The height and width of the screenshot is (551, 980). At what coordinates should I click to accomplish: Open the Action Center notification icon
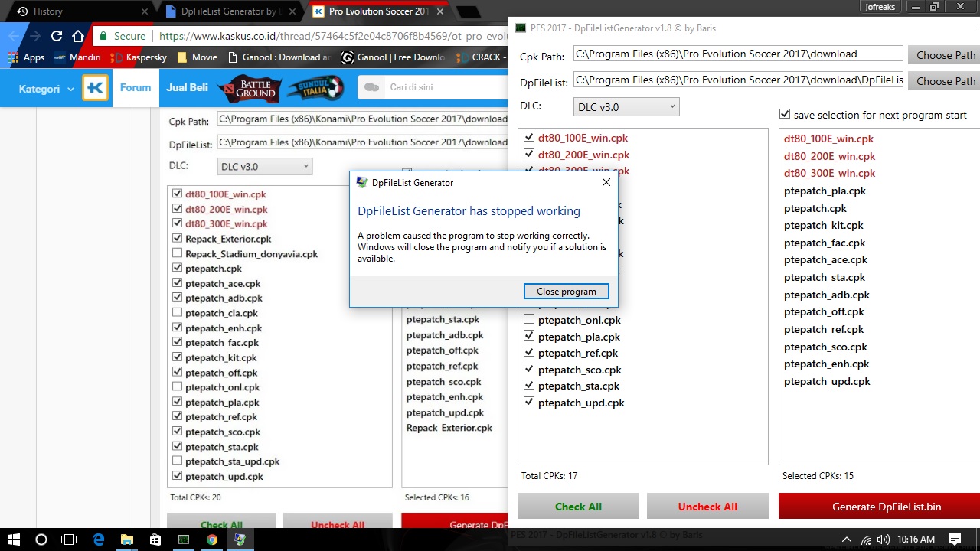point(955,540)
